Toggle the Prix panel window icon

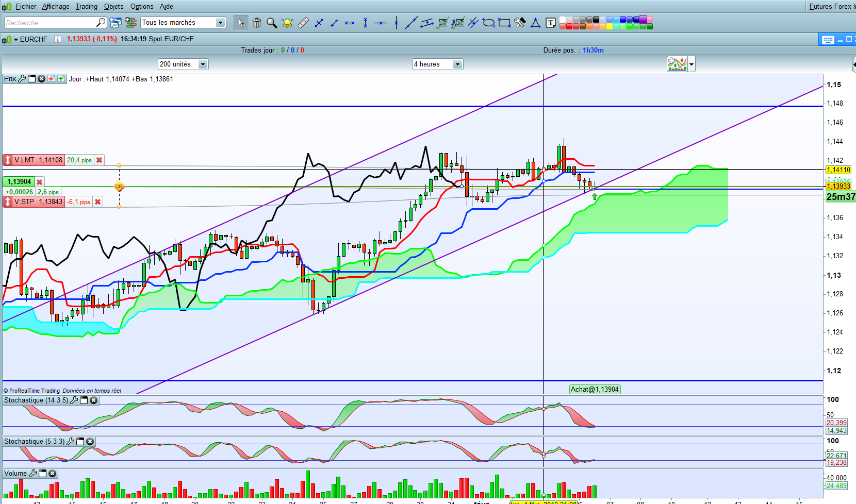31,79
